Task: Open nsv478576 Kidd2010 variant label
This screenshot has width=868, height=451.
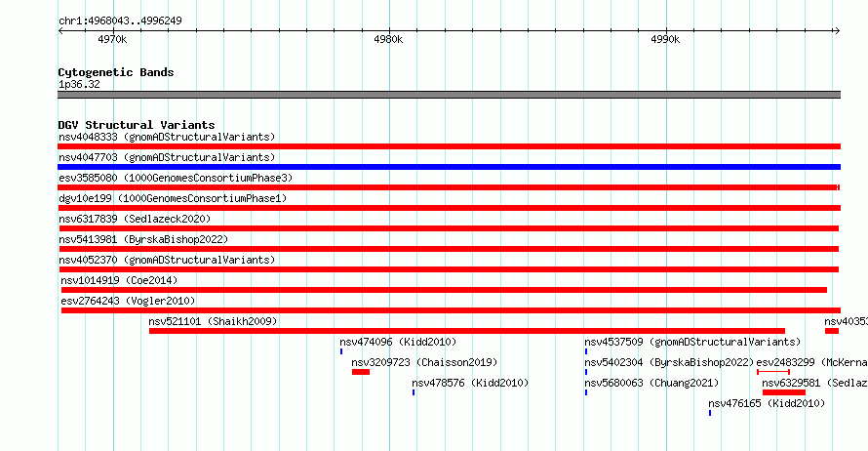Action: [x=470, y=383]
